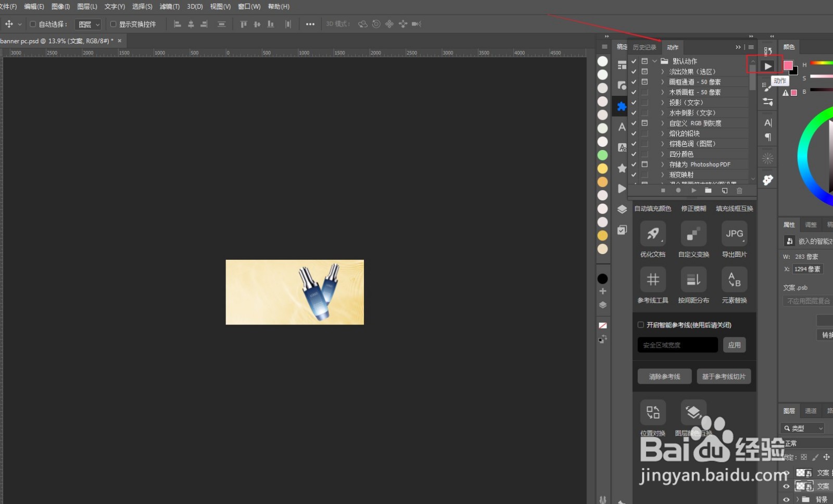Image resolution: width=833 pixels, height=504 pixels.
Task: Toggle the lock transparent pixels icon
Action: coord(804,457)
